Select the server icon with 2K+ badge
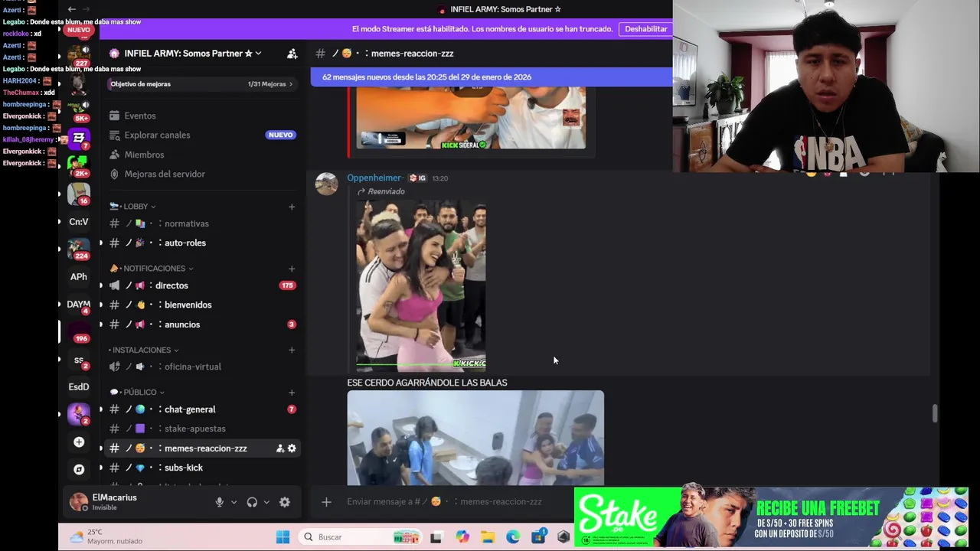980x551 pixels. (x=79, y=166)
